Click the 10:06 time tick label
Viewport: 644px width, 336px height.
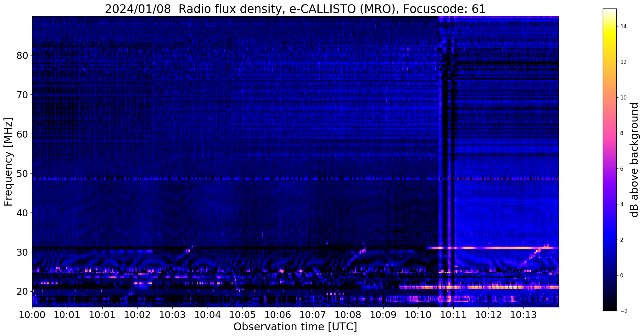point(278,315)
